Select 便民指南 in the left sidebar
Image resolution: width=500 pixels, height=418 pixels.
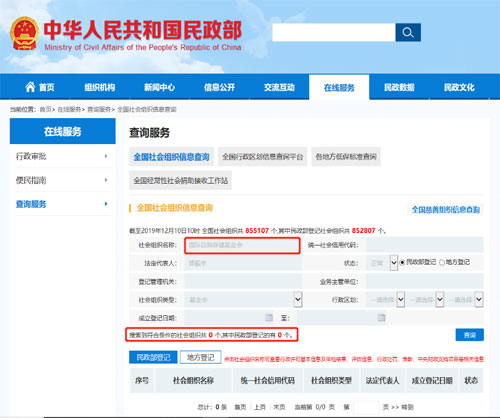31,180
